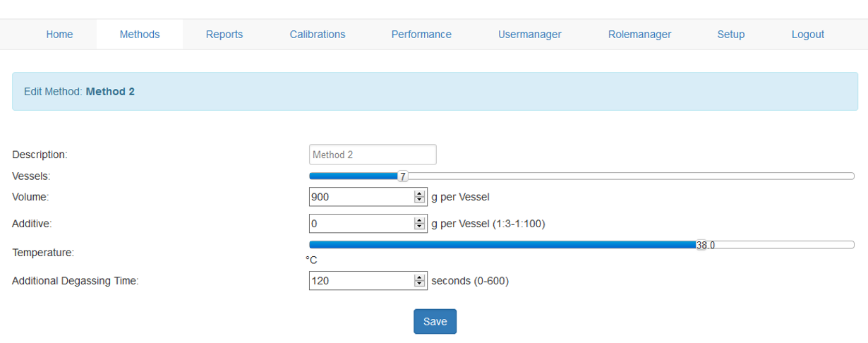
Task: Open the Usermanager page
Action: coord(529,34)
